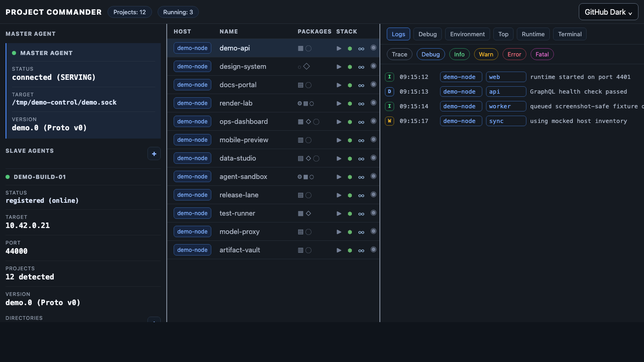Start data-studio with its play icon
Viewport: 644px width, 362px height.
point(339,158)
